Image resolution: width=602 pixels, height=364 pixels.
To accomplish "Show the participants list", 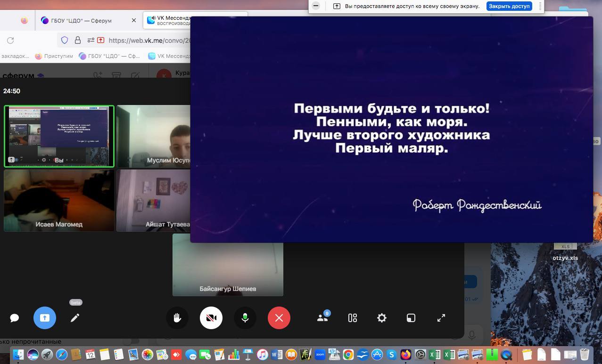I will (x=323, y=318).
